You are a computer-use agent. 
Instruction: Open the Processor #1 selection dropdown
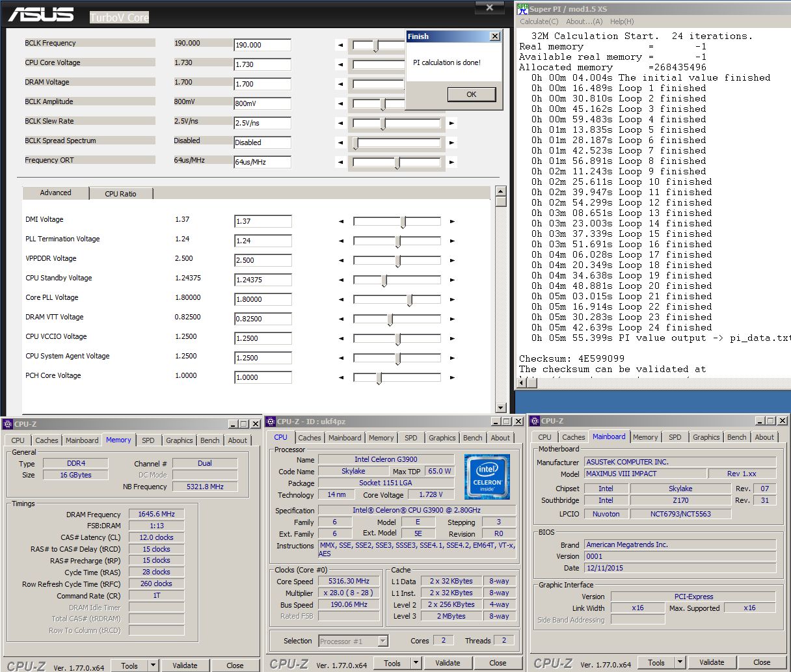tap(383, 641)
